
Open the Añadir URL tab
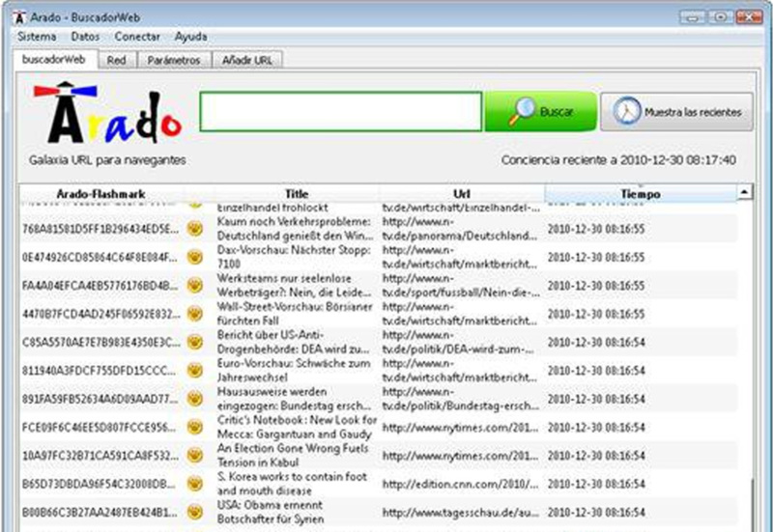[x=247, y=60]
